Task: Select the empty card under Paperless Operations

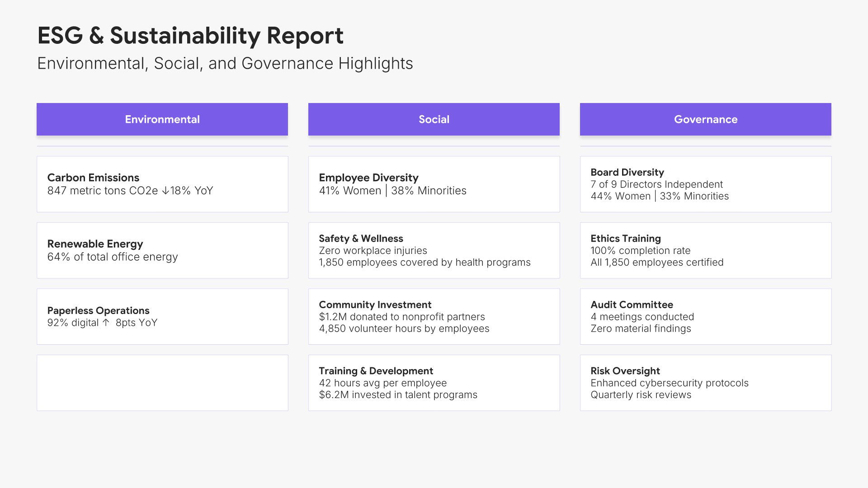Action: point(162,383)
